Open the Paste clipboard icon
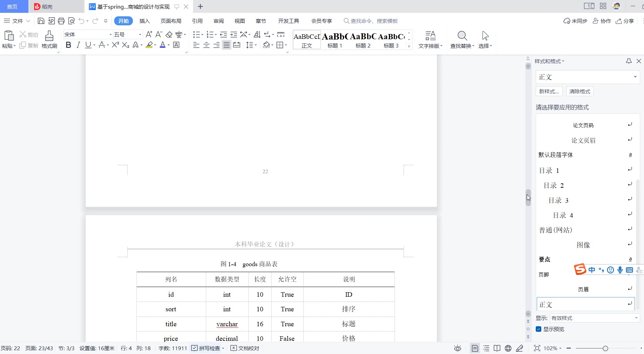The width and height of the screenshot is (644, 354). pyautogui.click(x=9, y=36)
